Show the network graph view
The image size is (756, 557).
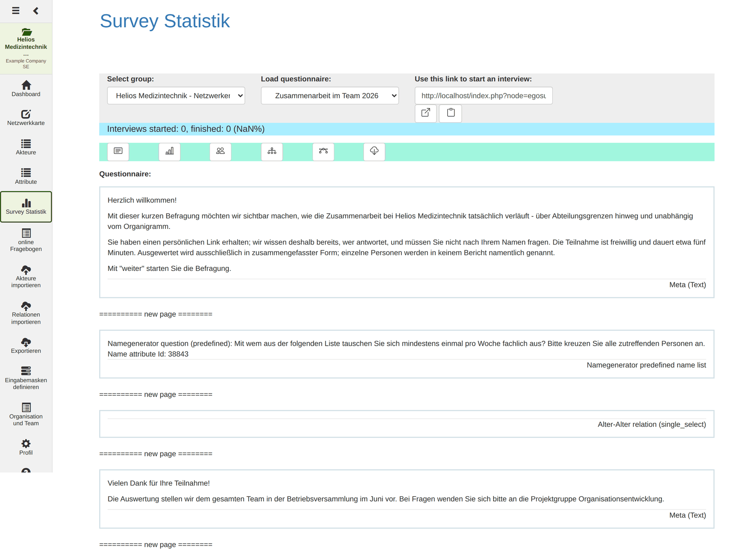click(x=323, y=152)
